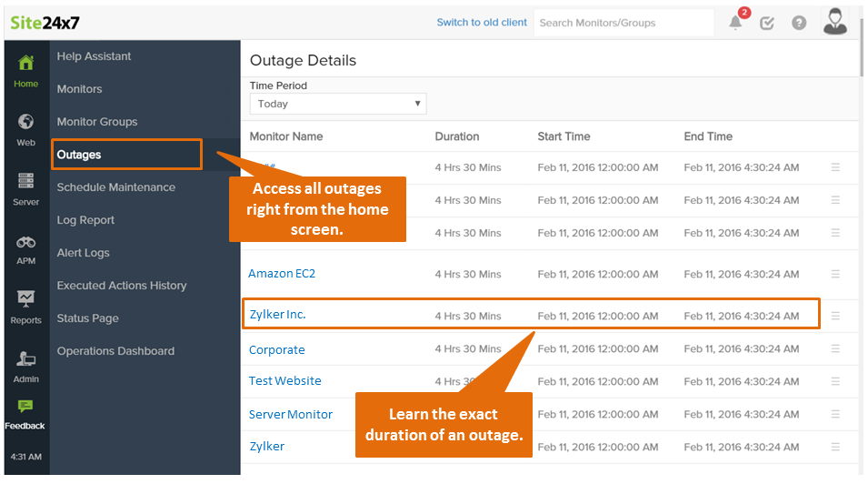Open Status Page menu item
This screenshot has width=868, height=484.
[x=87, y=318]
